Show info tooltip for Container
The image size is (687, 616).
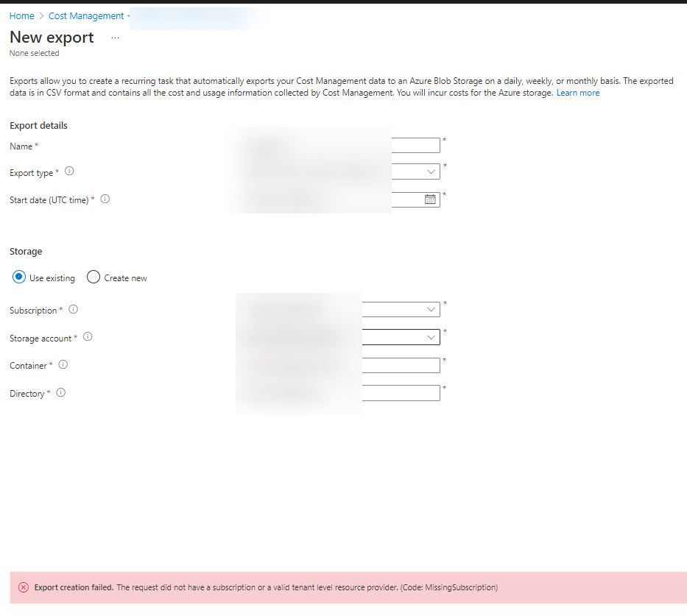(x=63, y=365)
